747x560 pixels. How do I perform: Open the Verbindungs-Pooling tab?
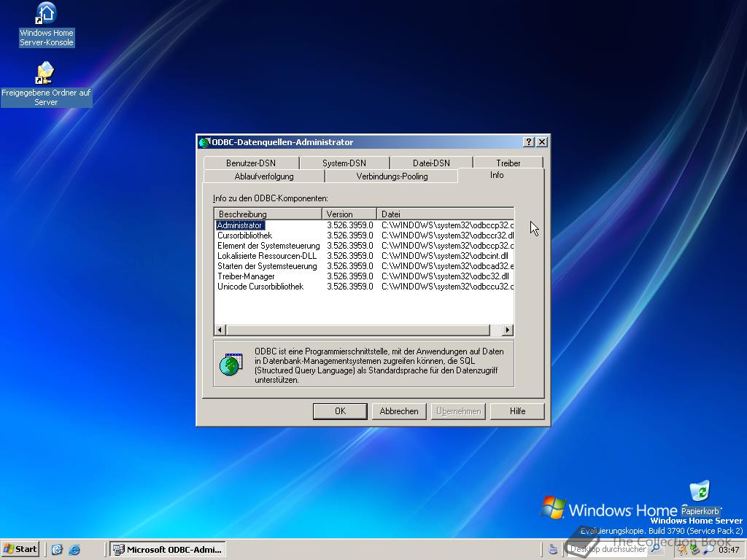click(x=392, y=176)
